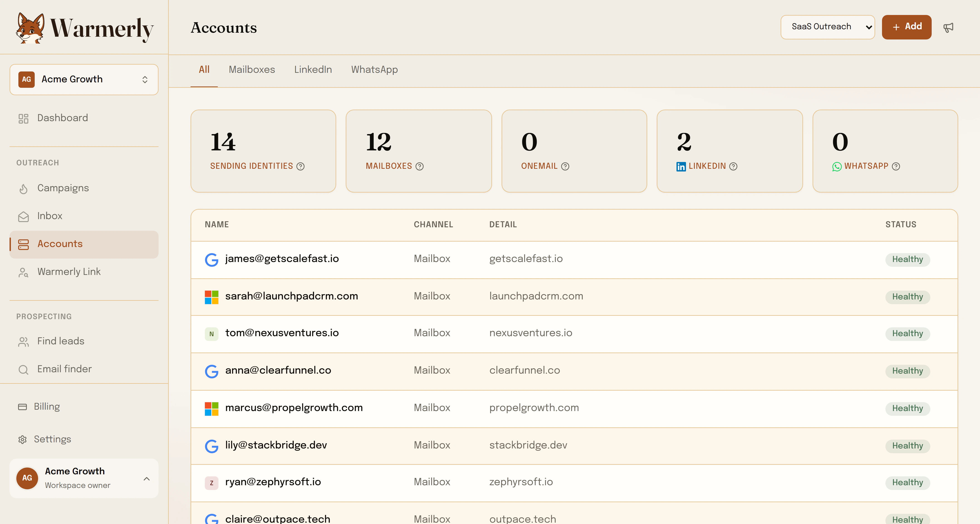Viewport: 980px width, 524px height.
Task: Click the launchpadcrm.com detail cell
Action: [536, 296]
